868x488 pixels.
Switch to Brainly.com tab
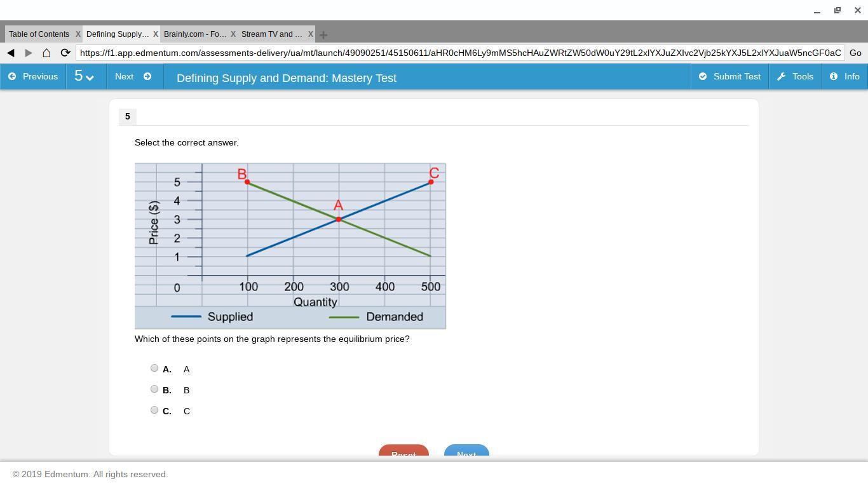click(x=195, y=34)
